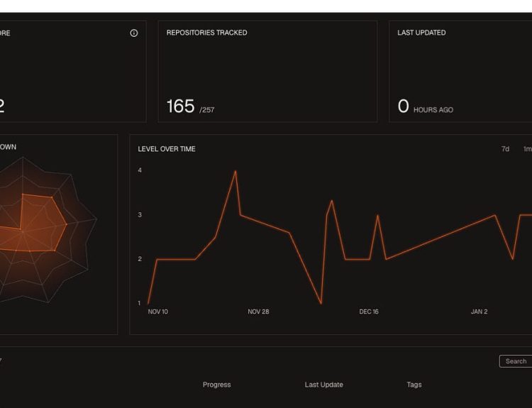Click the JAN 2 date axis label
The width and height of the screenshot is (532, 408).
point(479,311)
